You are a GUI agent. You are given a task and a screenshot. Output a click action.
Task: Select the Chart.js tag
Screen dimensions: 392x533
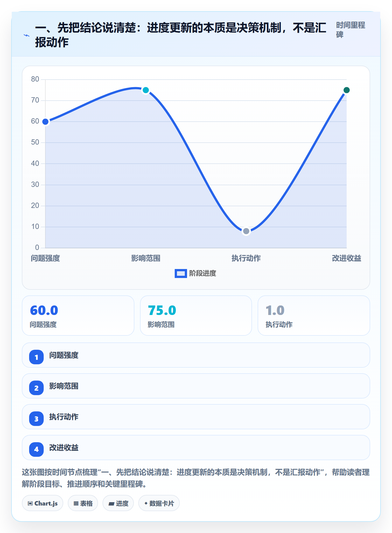coord(43,503)
